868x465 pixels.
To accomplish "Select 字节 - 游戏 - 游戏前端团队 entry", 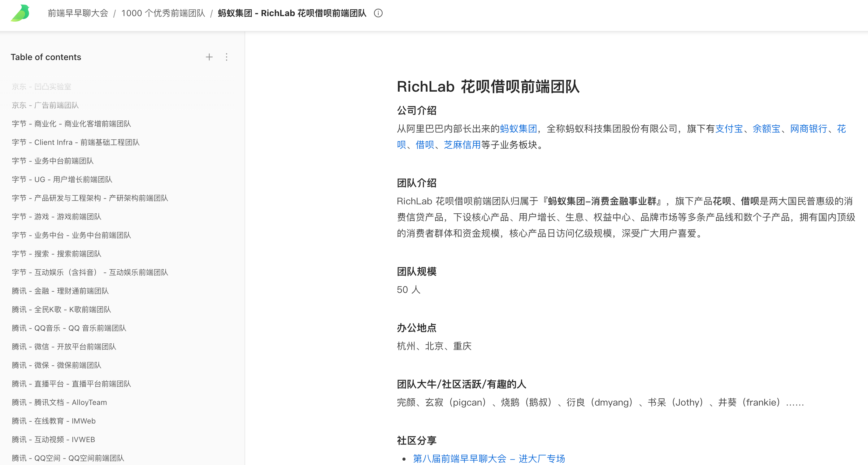I will [x=56, y=217].
